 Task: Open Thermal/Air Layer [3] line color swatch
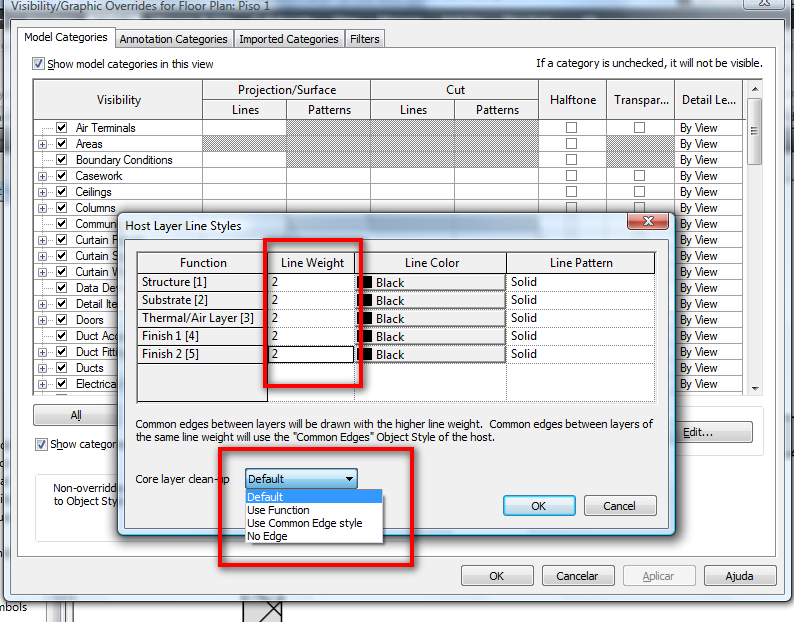tap(430, 319)
